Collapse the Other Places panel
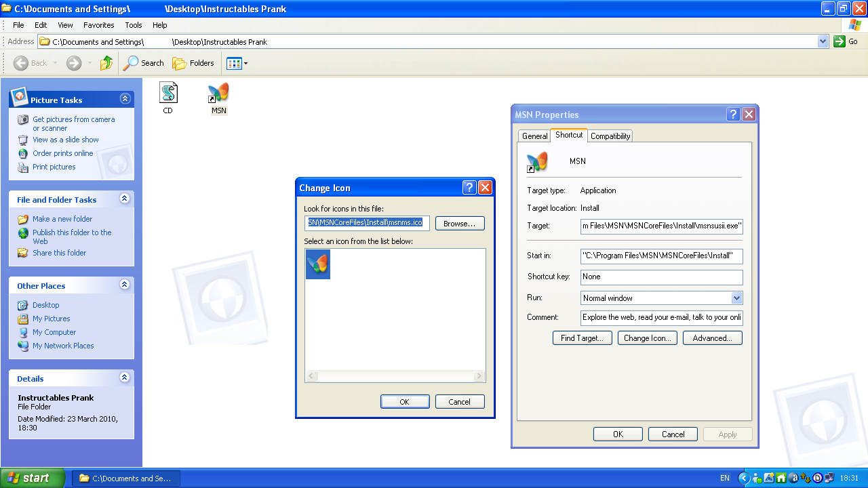 (125, 285)
